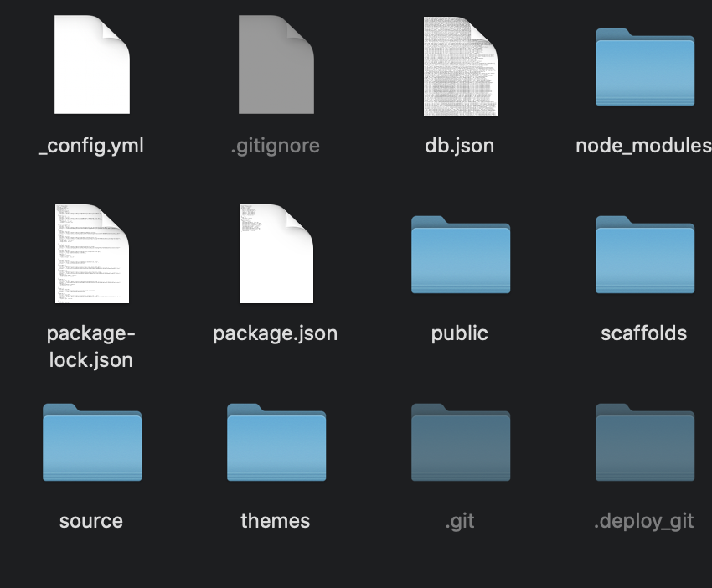Click the node_modules folder name text
The height and width of the screenshot is (588, 712).
[642, 146]
